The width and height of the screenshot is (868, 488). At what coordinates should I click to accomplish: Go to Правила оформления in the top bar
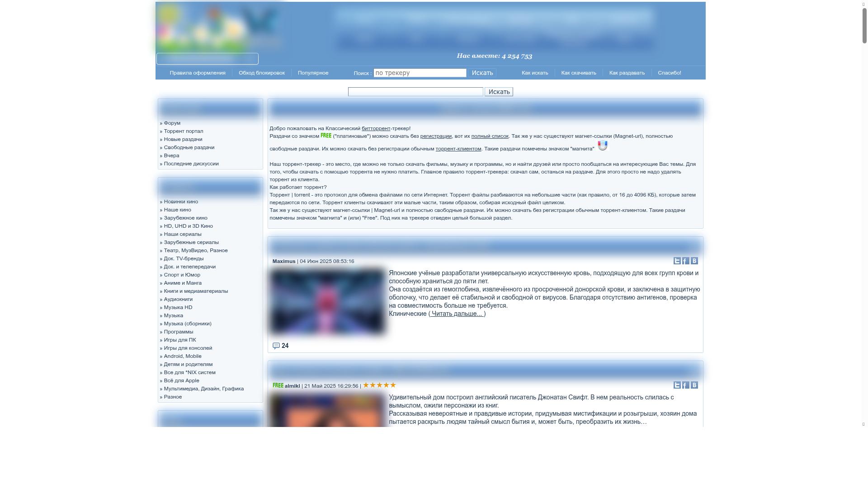coord(198,73)
